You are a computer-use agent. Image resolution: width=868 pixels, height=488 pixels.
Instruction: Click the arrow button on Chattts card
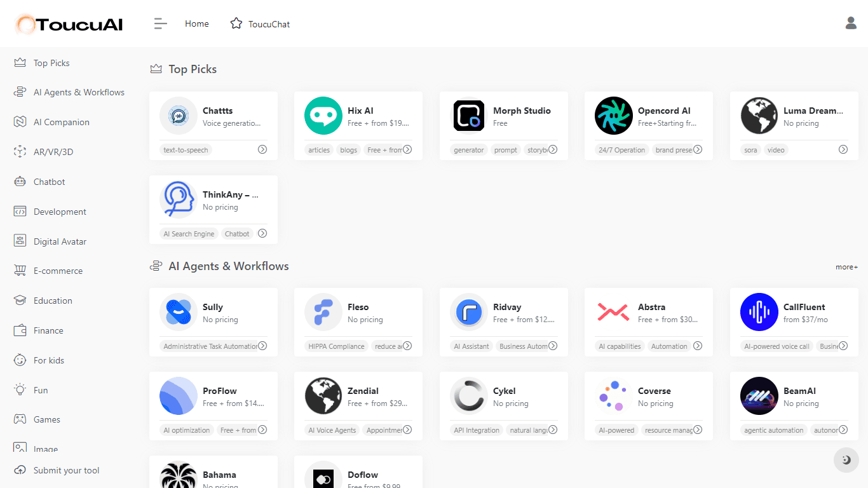(262, 149)
